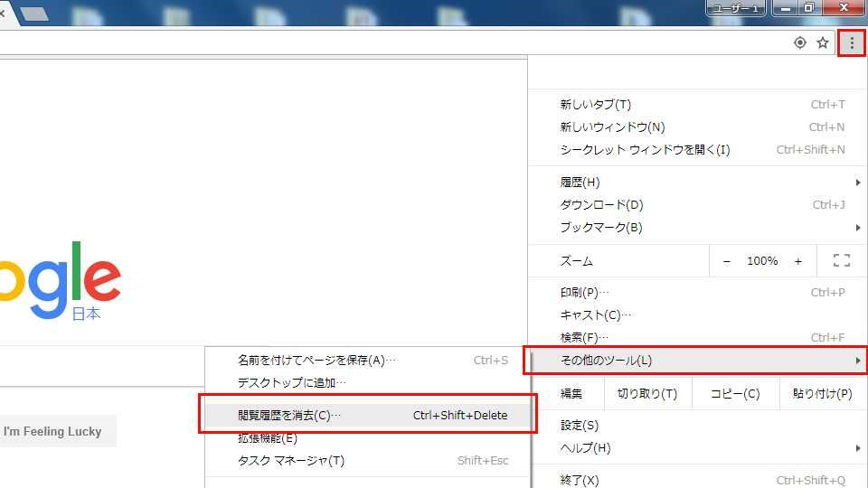Click the I'm Feeling Lucky button
This screenshot has width=868, height=488.
[54, 432]
